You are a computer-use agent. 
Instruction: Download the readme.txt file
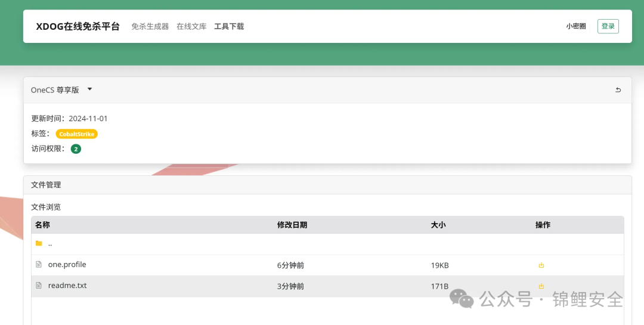(541, 286)
